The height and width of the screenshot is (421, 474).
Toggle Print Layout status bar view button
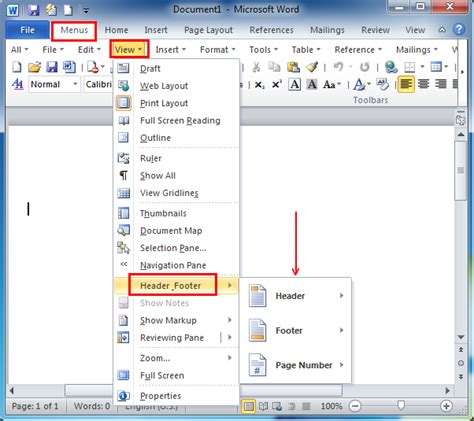point(248,406)
